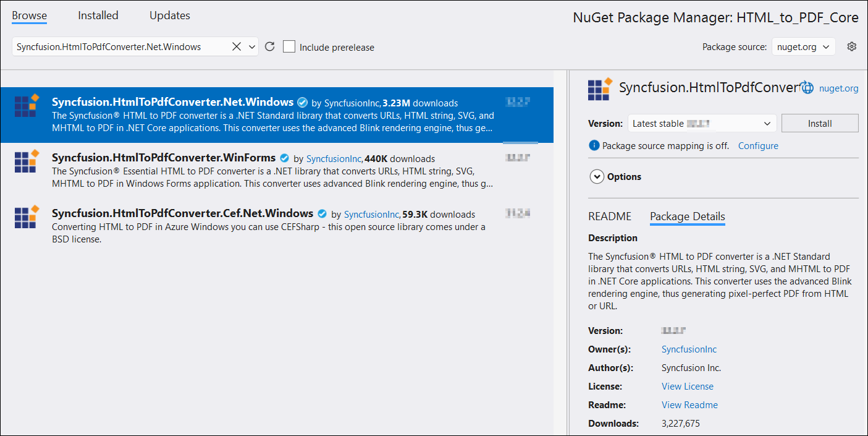Select Syncfusion.HtmlToPdfConverter.Net.Windows package row

(x=277, y=114)
